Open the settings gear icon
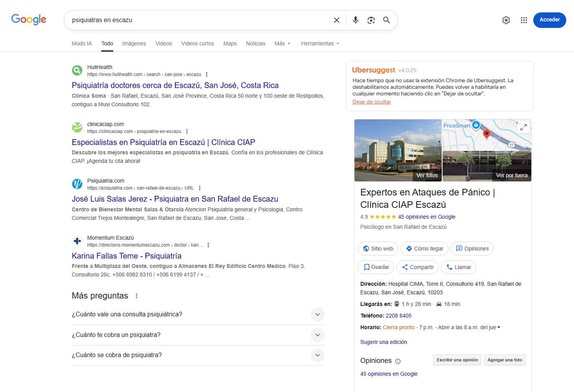Image resolution: width=574 pixels, height=392 pixels. pyautogui.click(x=506, y=20)
